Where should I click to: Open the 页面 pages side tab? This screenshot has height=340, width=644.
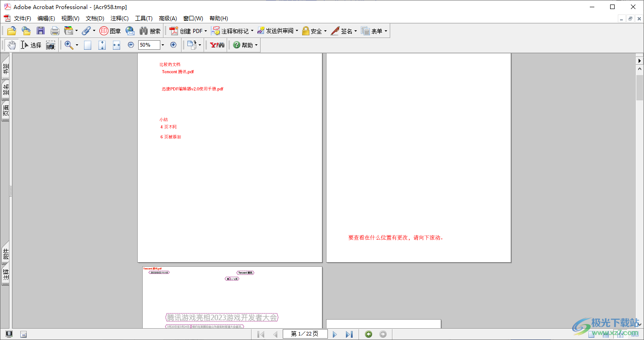[6, 111]
